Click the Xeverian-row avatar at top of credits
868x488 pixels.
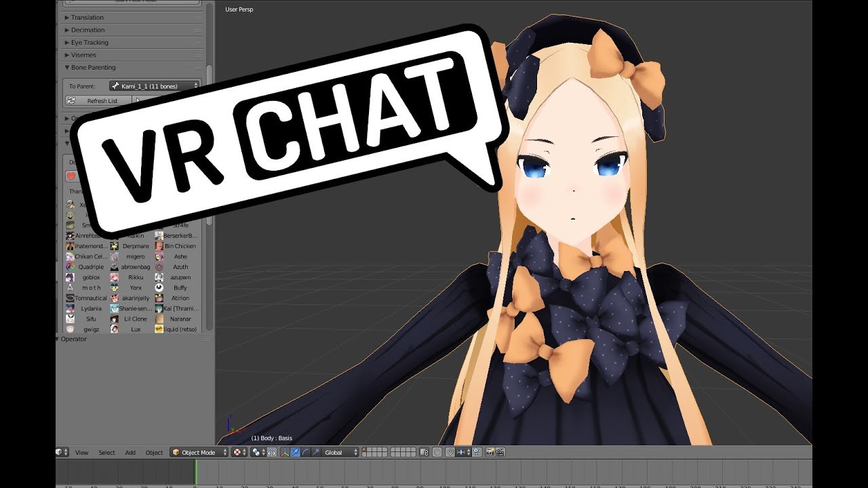71,205
